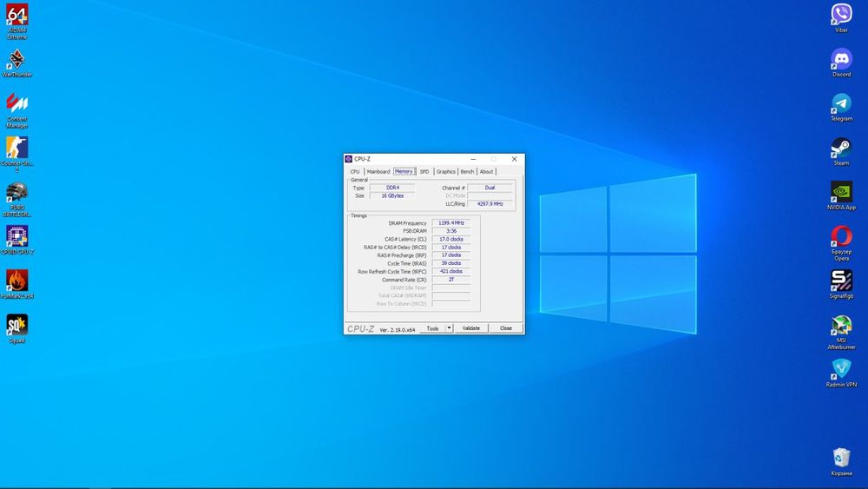Minimize the CPU-Z window
Screen dimensions: 868x489
pos(473,159)
